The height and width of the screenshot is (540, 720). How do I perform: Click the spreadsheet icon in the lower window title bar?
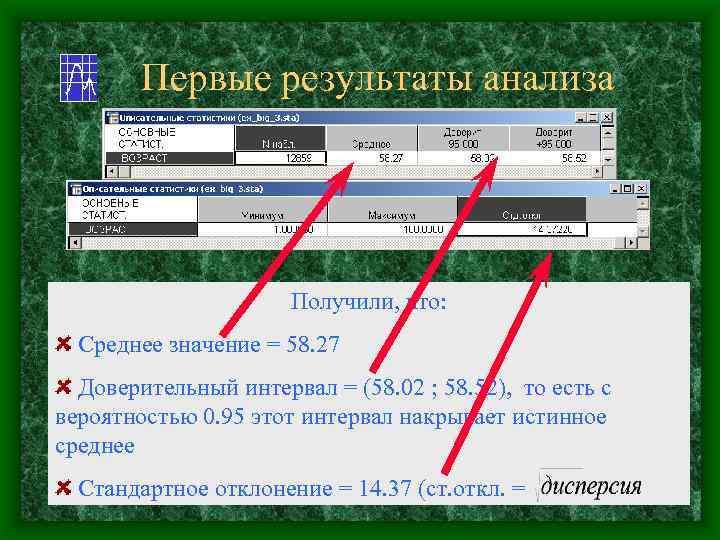point(76,189)
